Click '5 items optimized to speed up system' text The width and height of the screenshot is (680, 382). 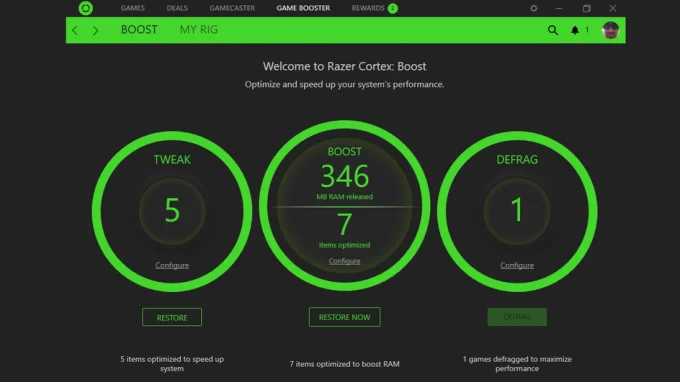172,363
